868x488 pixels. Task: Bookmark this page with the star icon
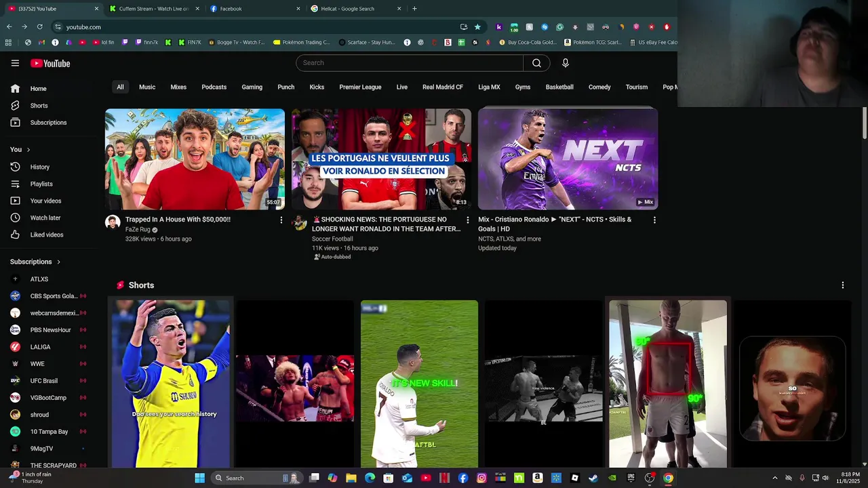[477, 27]
